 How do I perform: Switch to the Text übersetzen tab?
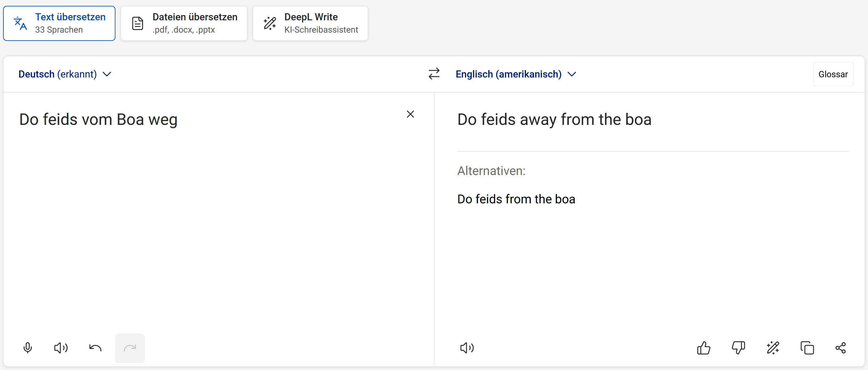[x=59, y=23]
